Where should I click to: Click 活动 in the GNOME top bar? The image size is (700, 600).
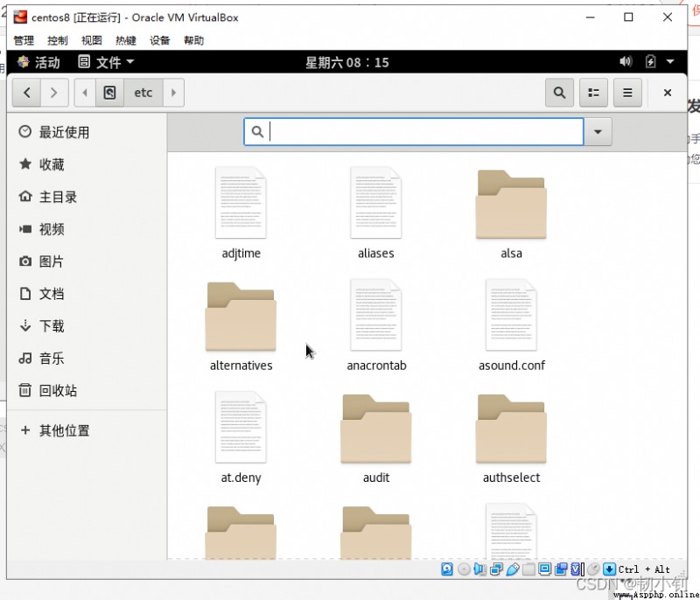click(x=38, y=62)
